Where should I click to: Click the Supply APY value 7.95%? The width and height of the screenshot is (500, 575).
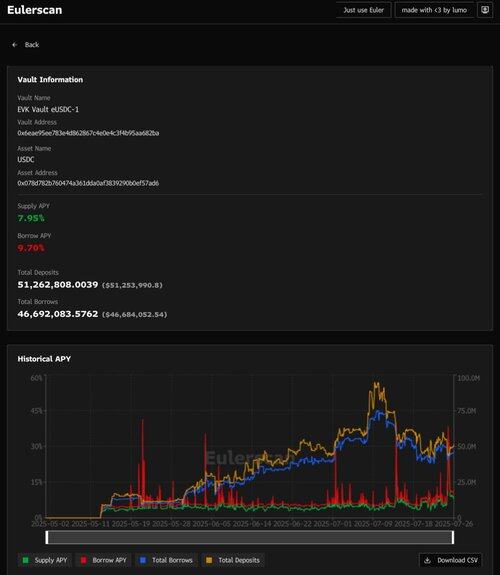(31, 218)
